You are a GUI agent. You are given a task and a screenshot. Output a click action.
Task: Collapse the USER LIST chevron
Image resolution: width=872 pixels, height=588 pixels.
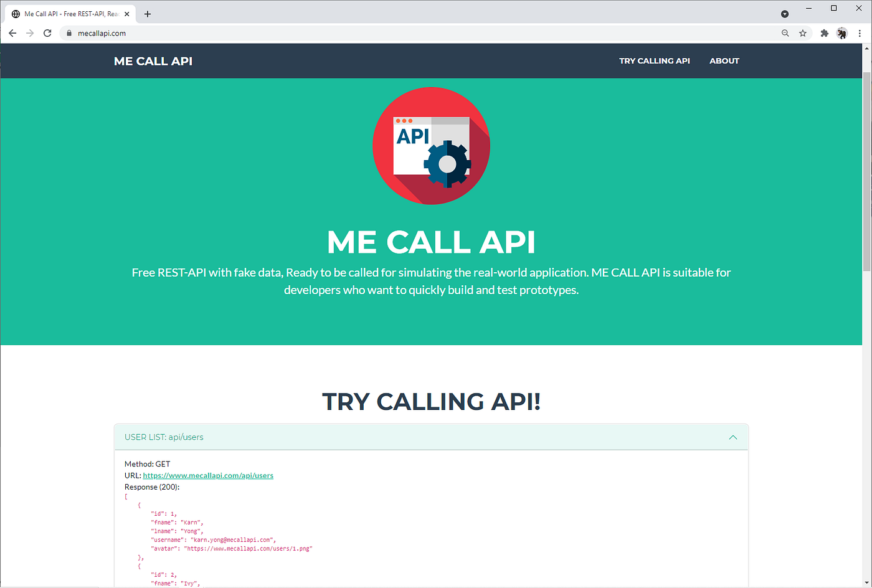[x=733, y=437]
